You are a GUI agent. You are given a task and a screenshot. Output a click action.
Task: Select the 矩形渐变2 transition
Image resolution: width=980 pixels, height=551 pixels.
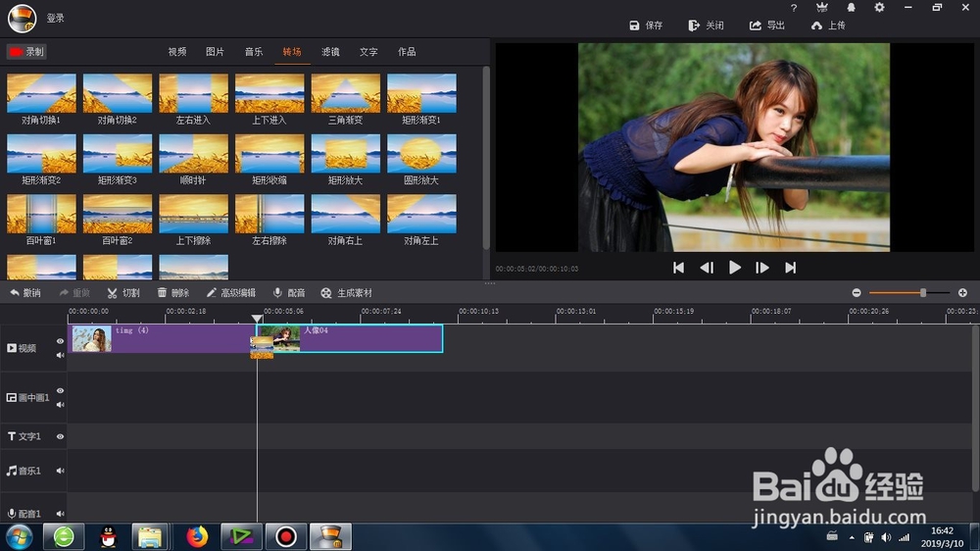41,153
